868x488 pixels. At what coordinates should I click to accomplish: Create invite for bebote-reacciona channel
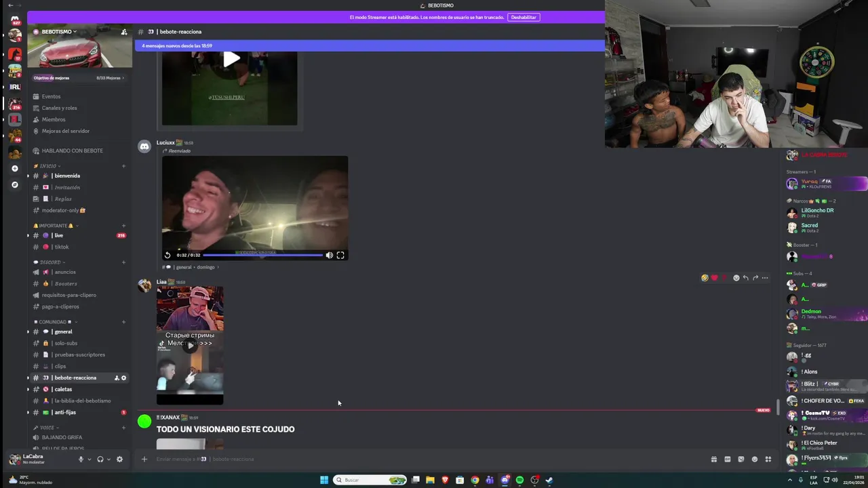click(x=117, y=378)
